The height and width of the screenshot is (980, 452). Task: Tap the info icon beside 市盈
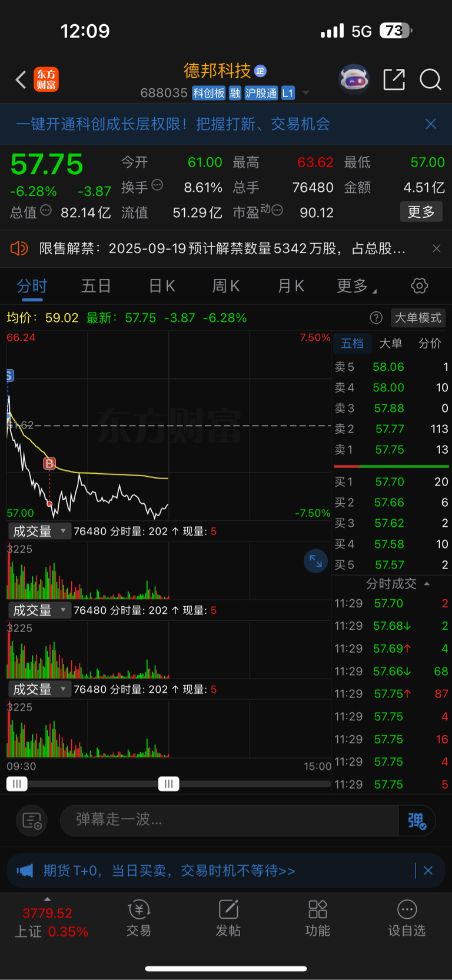277,210
